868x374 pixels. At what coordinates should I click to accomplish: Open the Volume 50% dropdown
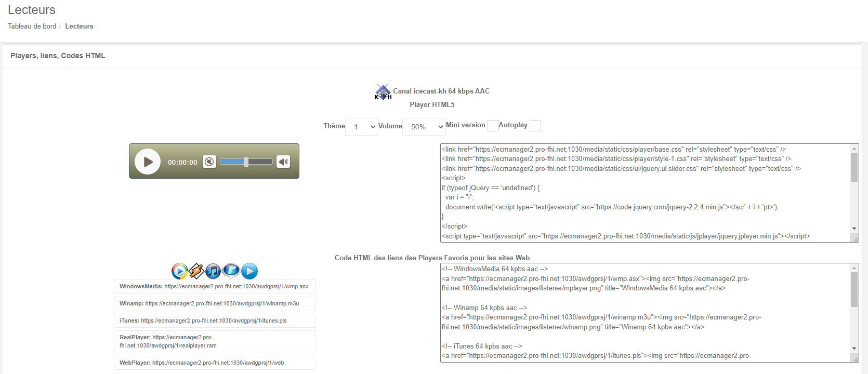click(424, 126)
